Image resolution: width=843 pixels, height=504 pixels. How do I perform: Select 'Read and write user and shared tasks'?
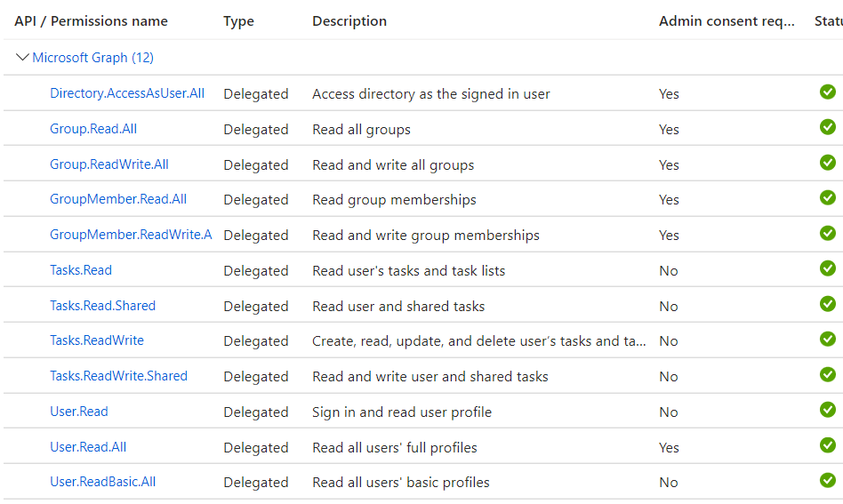click(x=430, y=377)
